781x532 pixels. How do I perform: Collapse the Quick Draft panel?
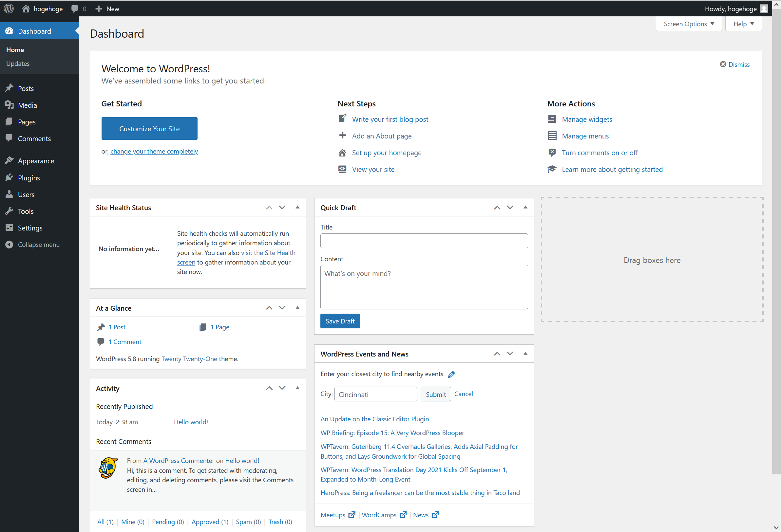pyautogui.click(x=525, y=207)
